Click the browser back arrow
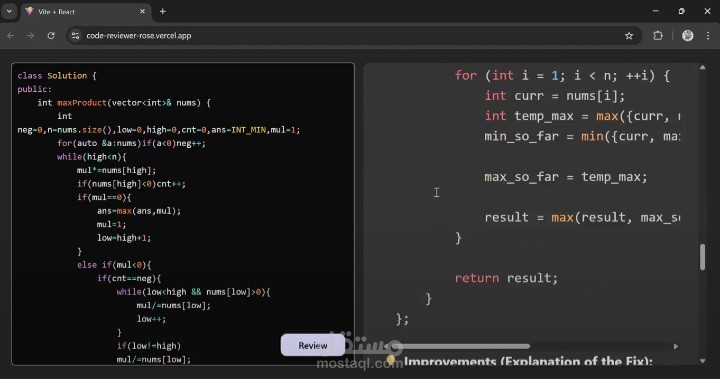The image size is (720, 379). (11, 35)
